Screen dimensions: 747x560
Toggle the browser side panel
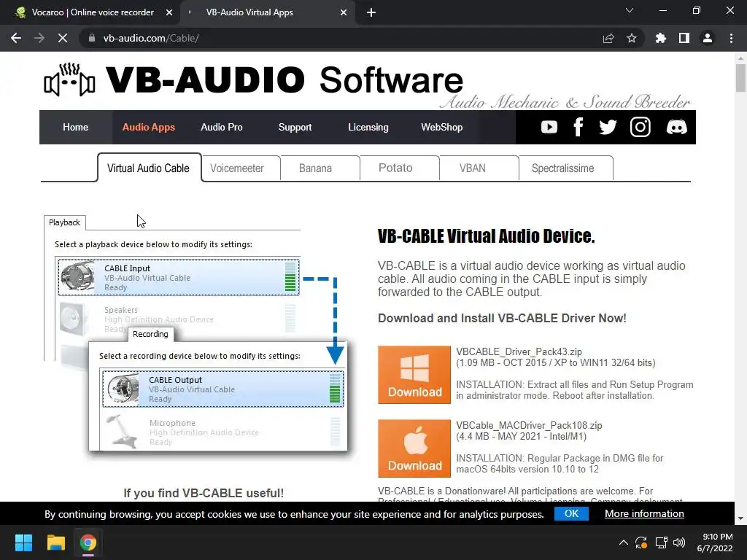684,38
